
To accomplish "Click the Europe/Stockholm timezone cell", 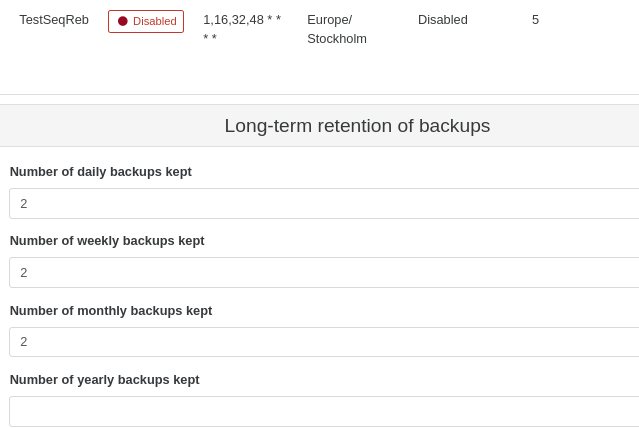I will pyautogui.click(x=336, y=29).
